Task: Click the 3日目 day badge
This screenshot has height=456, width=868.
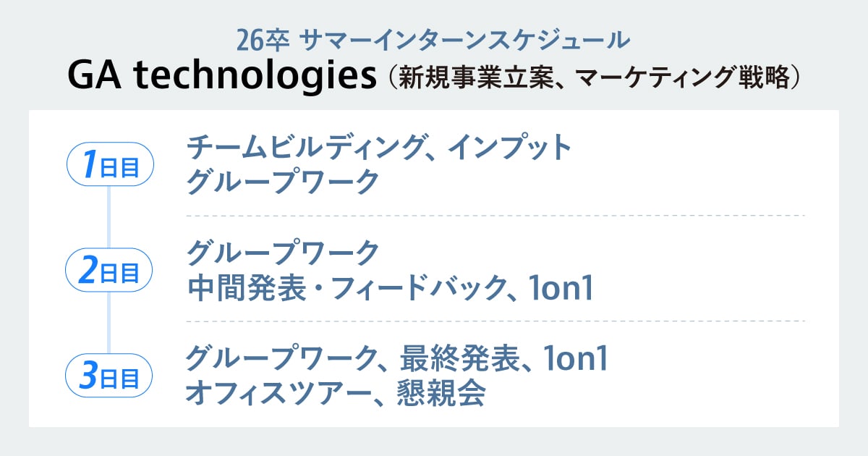Action: (110, 376)
